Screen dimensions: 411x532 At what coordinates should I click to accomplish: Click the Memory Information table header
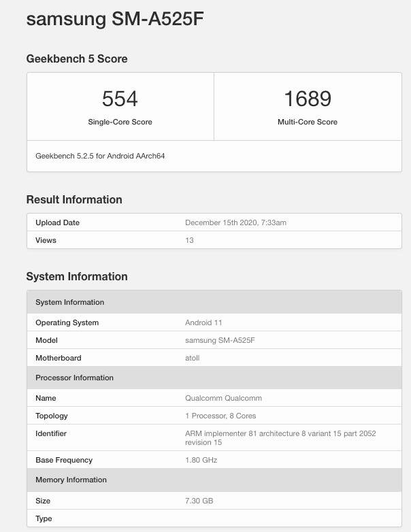pyautogui.click(x=214, y=480)
